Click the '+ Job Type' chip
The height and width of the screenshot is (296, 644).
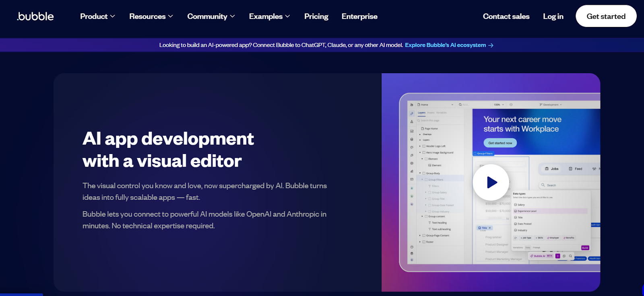coord(526,238)
